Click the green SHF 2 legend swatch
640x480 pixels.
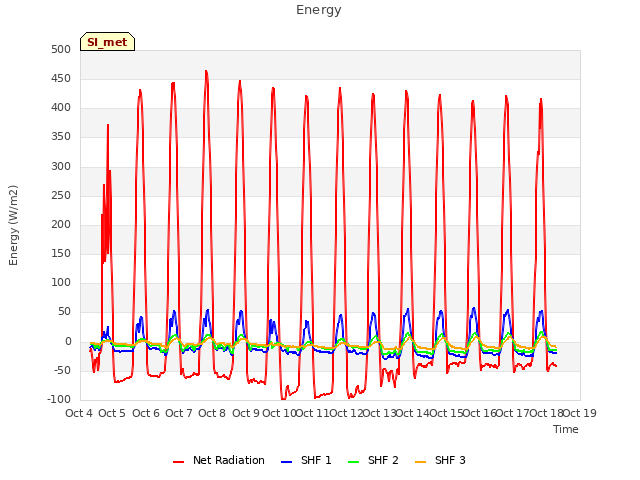click(353, 462)
